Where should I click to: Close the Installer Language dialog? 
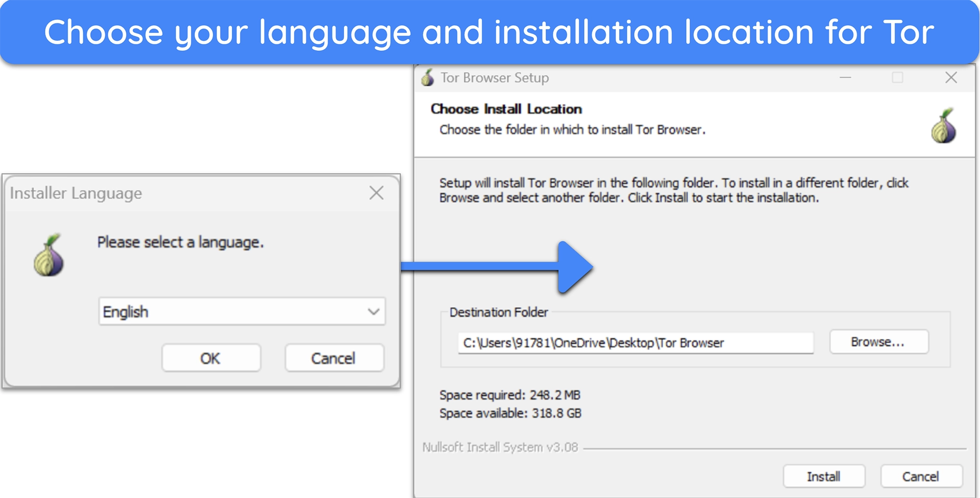point(376,193)
